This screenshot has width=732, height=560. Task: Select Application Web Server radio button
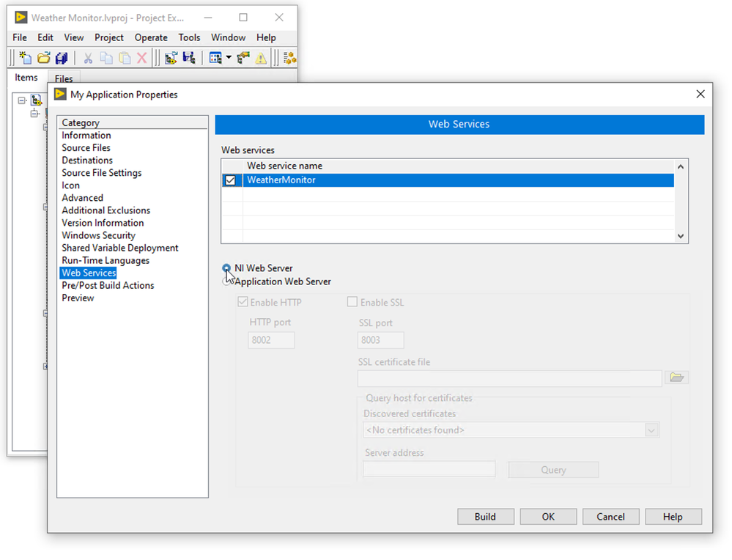point(227,281)
